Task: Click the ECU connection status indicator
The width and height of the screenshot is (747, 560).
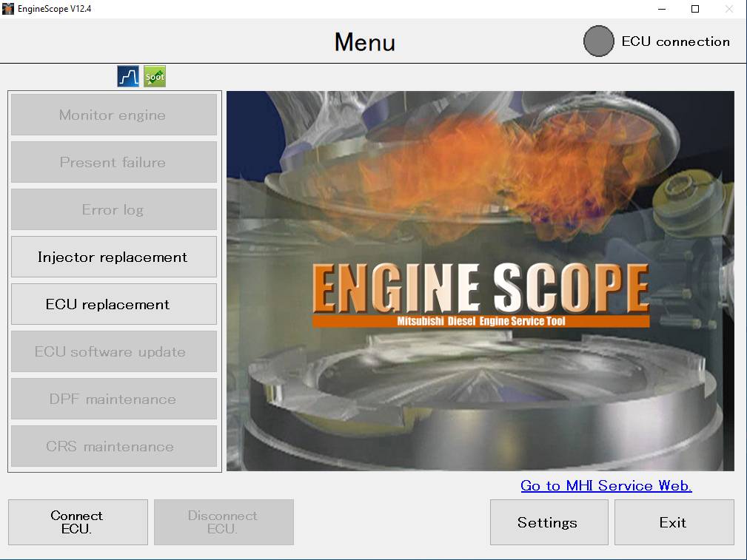Action: click(598, 41)
